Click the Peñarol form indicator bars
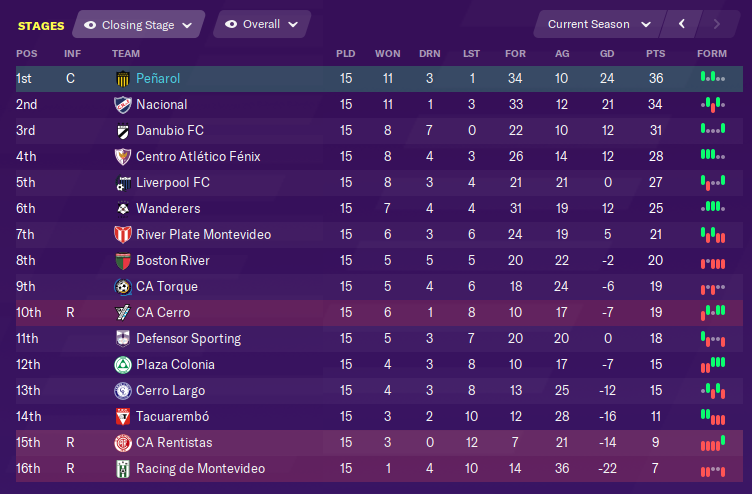The width and height of the screenshot is (752, 494). point(712,77)
